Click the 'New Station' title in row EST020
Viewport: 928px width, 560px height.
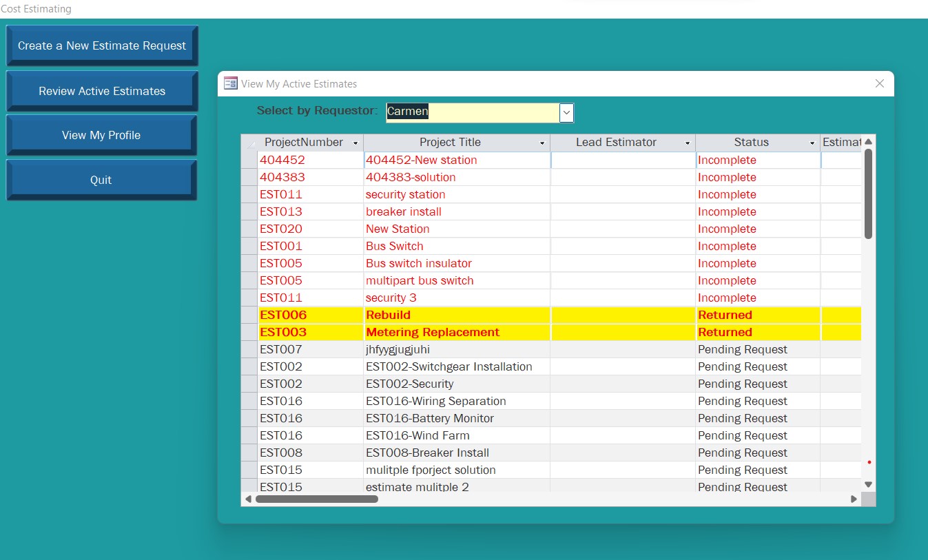(x=398, y=229)
